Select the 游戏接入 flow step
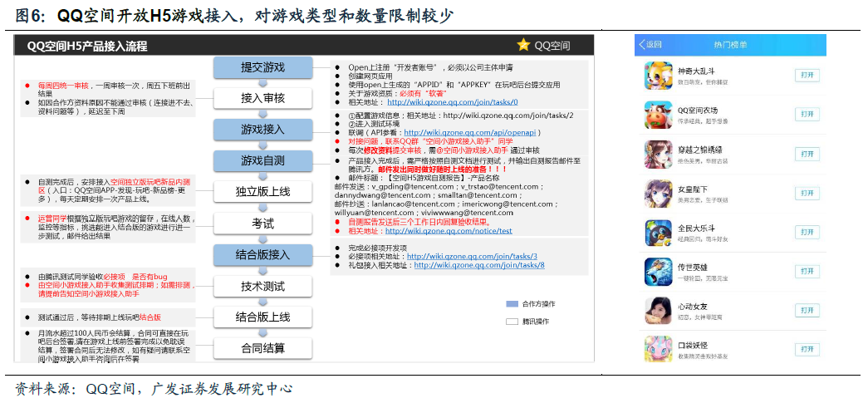 point(262,130)
